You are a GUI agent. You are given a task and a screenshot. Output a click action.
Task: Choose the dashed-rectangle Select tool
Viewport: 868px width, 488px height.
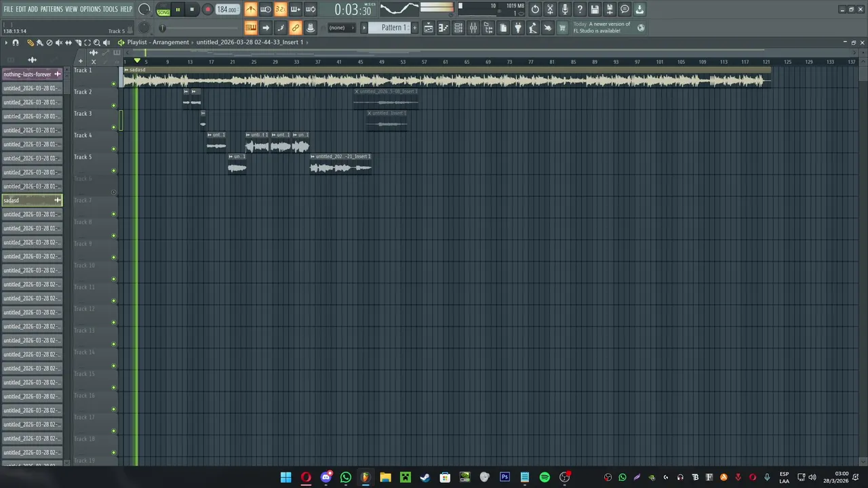87,43
